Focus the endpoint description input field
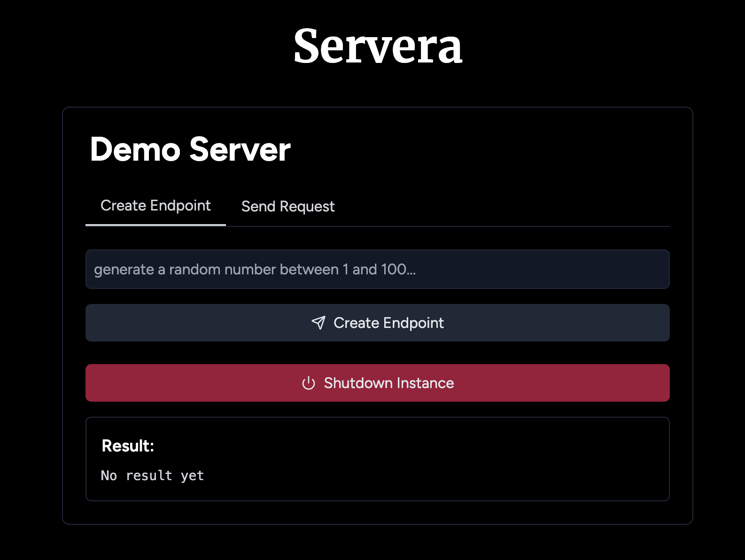Screen dimensions: 745x560 [377, 269]
